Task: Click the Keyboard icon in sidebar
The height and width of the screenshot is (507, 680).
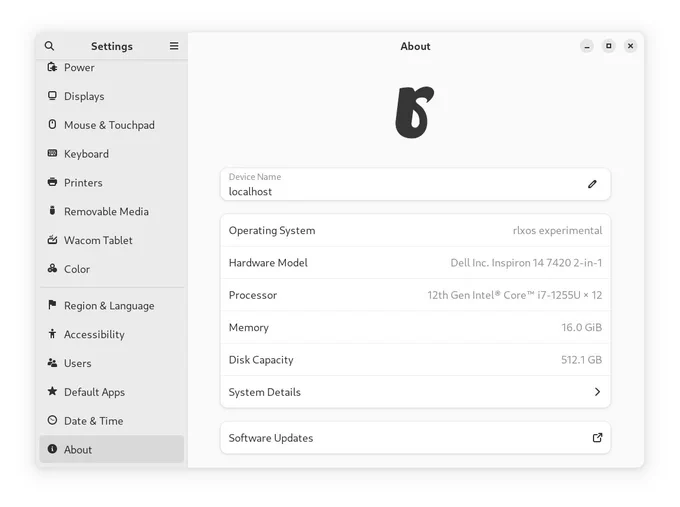Action: tap(52, 153)
